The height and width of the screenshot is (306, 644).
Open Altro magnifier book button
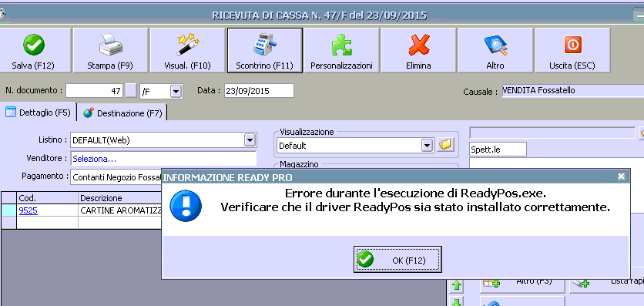point(495,50)
